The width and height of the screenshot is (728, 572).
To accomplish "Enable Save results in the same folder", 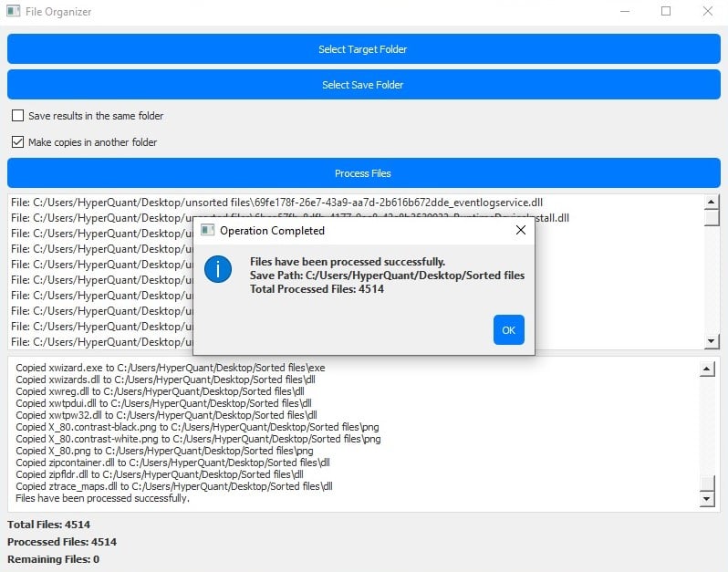I will click(17, 116).
